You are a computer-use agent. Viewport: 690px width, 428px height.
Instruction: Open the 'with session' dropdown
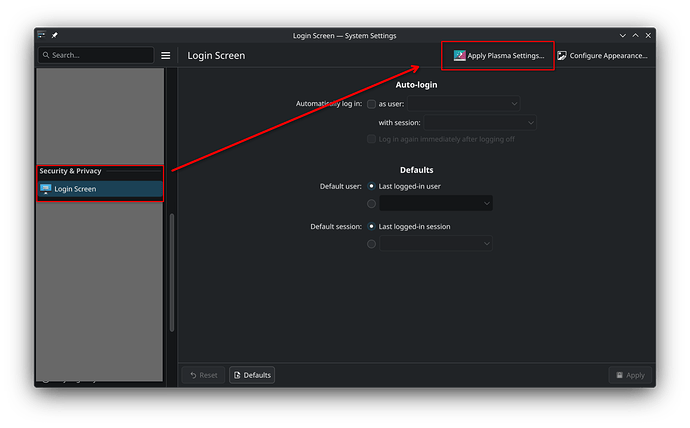(x=480, y=122)
